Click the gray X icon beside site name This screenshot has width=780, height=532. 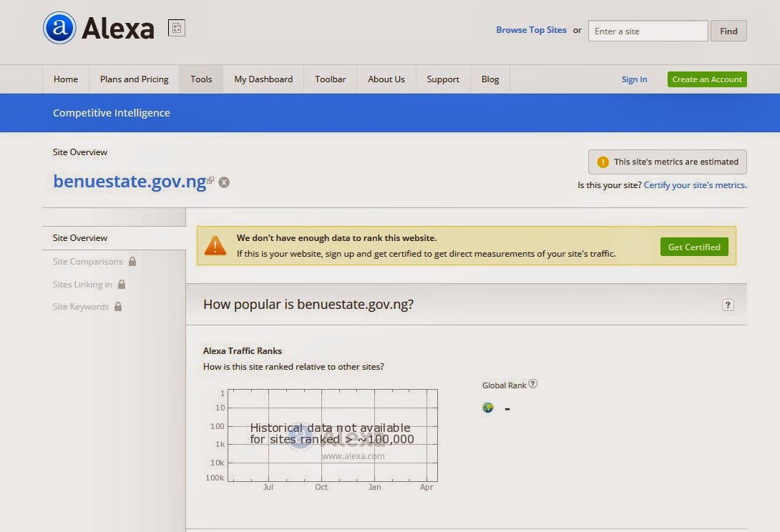point(225,182)
